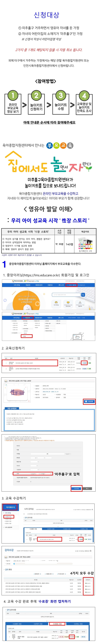
Task: Click the folder illustration on the 과정검색 menu screenshot
Action: point(77,337)
